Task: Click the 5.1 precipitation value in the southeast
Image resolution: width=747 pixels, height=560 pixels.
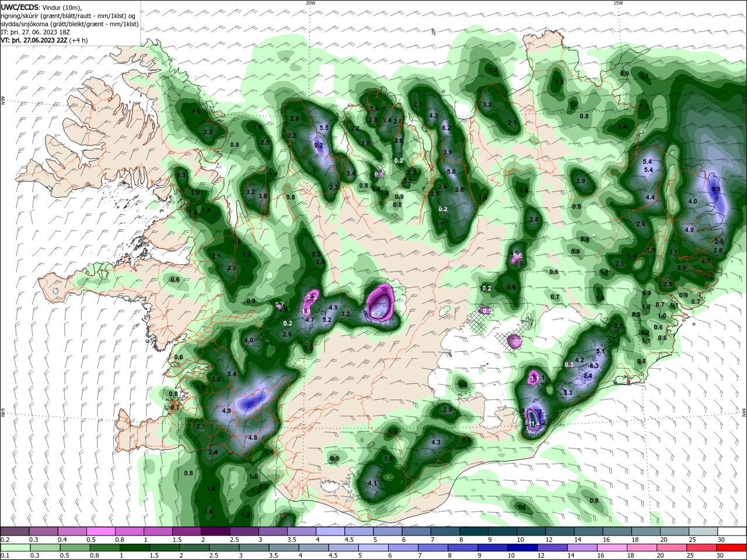Action: (602, 352)
